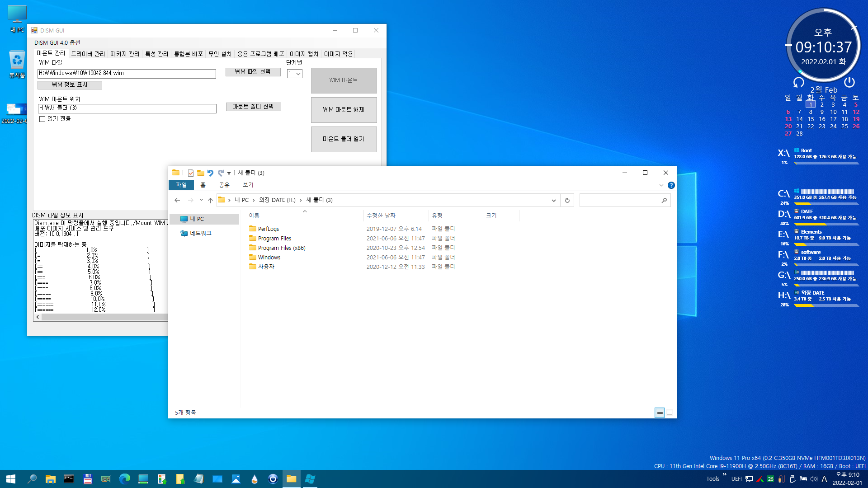Expand the taskbar Tools toolbar double chevron
868x488 pixels.
tap(725, 474)
